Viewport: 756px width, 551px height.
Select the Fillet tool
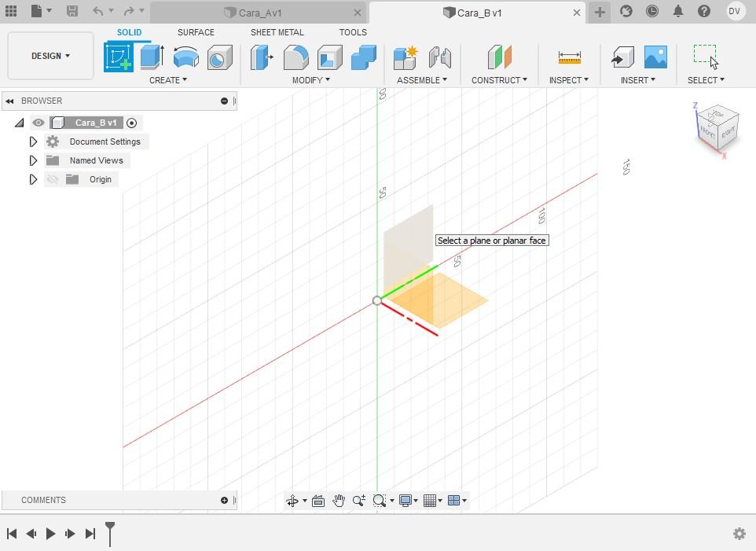click(x=295, y=57)
